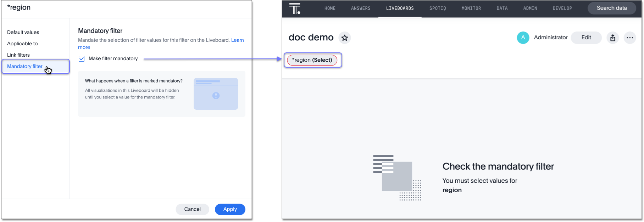Open the region (Select) filter chip
The height and width of the screenshot is (222, 644).
[312, 60]
